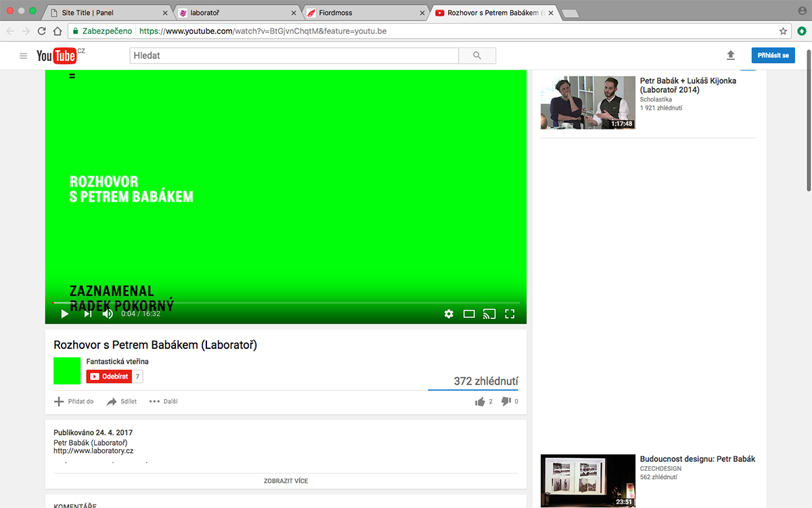Go to the browser home page
Viewport: 812px width, 508px height.
(x=58, y=31)
